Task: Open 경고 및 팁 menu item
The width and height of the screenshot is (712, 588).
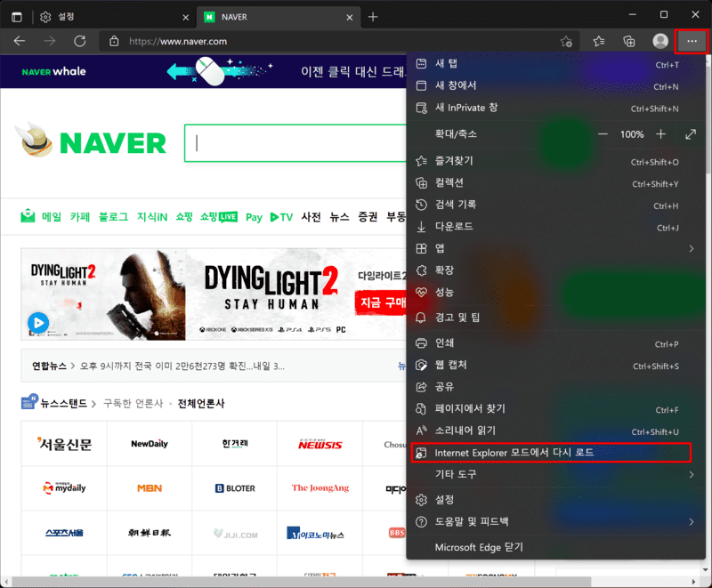Action: (x=555, y=318)
